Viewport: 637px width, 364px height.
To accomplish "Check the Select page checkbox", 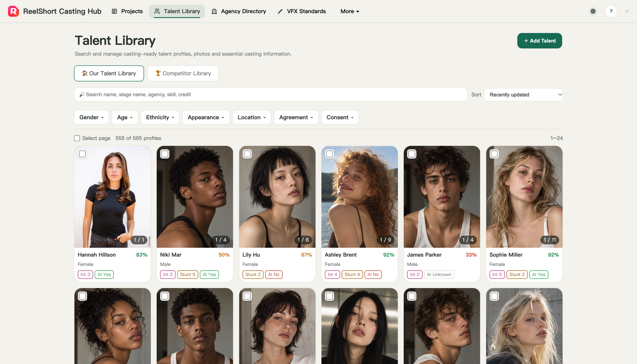I will coord(77,138).
